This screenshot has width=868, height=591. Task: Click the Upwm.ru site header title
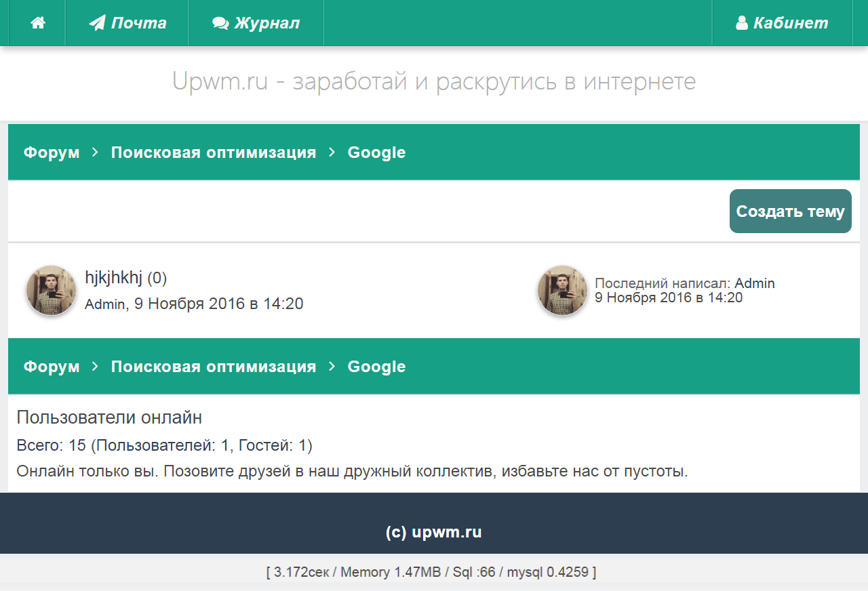point(434,81)
